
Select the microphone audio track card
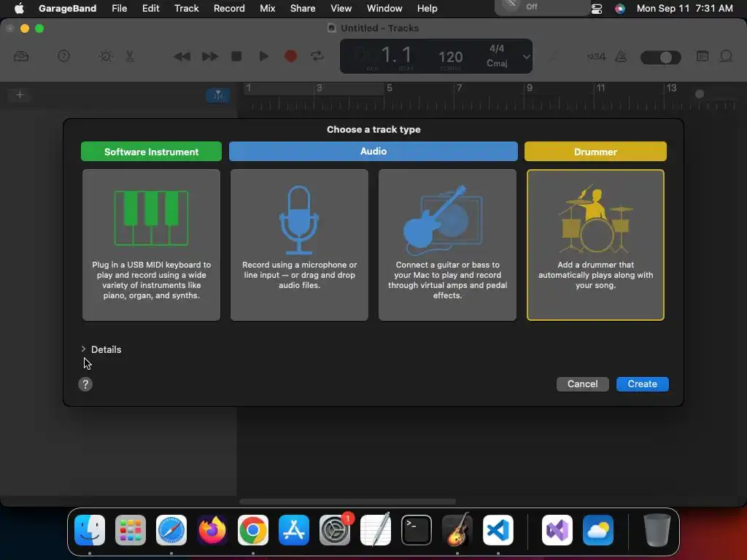click(299, 245)
